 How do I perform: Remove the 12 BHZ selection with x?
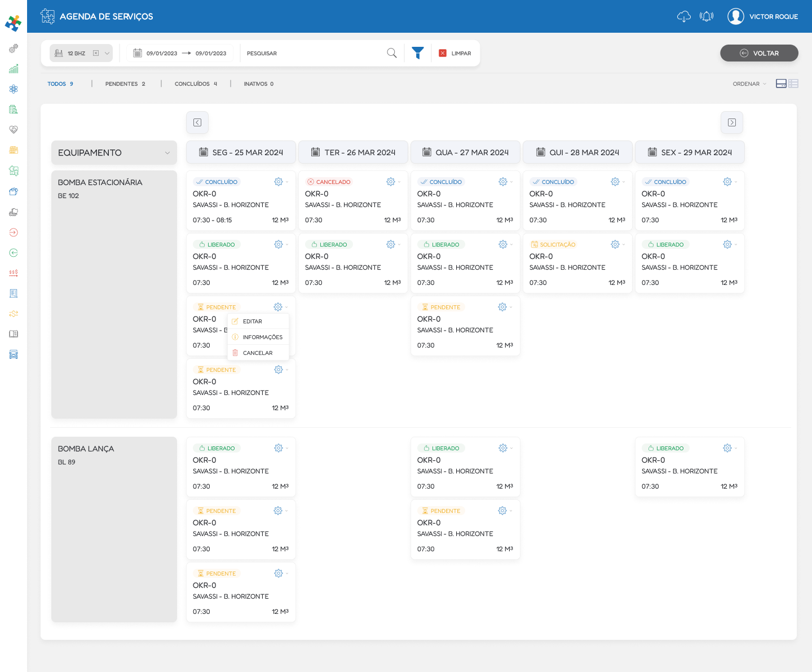(x=96, y=53)
